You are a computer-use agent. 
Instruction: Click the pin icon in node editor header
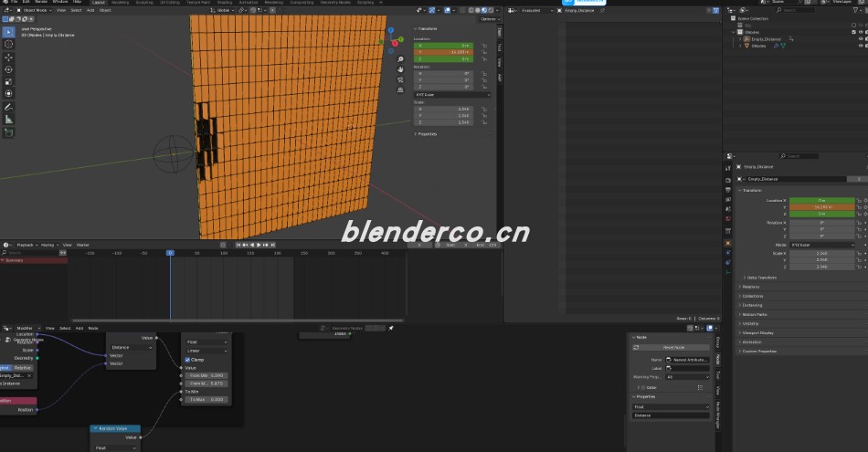[x=391, y=328]
